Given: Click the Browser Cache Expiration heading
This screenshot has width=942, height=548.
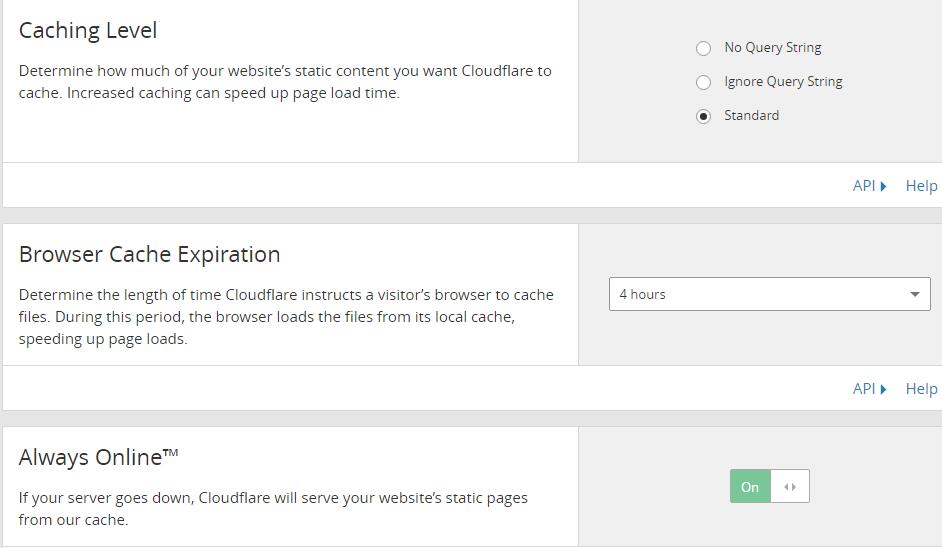Looking at the screenshot, I should tap(150, 255).
